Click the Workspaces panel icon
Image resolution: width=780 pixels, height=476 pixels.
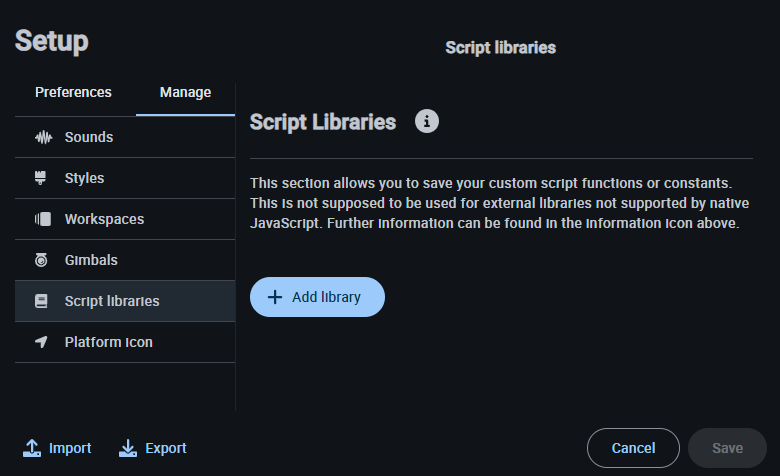[x=42, y=219]
